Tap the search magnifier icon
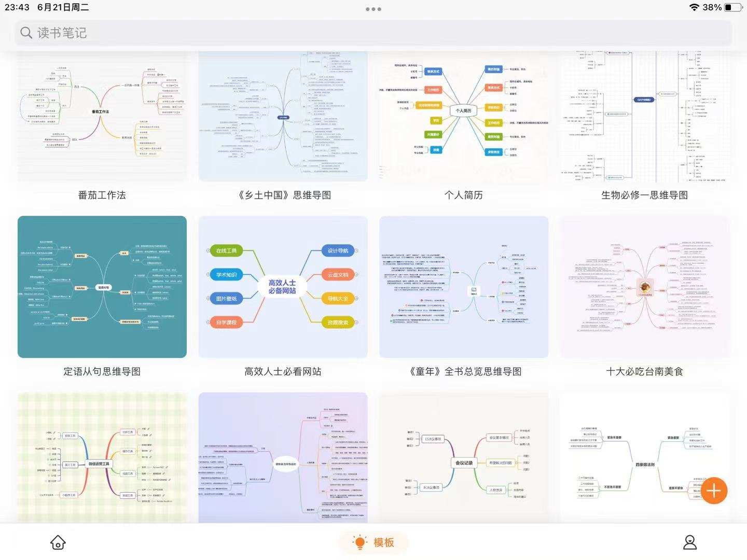 point(26,33)
